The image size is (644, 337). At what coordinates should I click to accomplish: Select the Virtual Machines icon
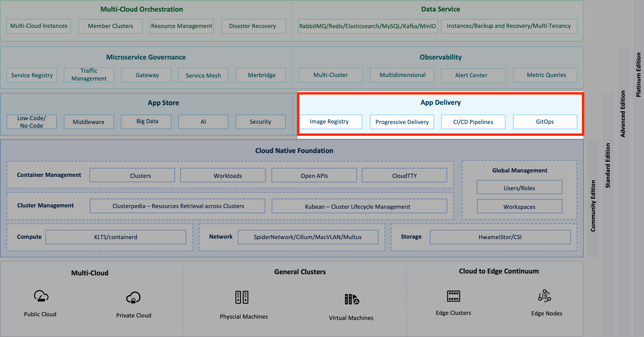coord(352,299)
